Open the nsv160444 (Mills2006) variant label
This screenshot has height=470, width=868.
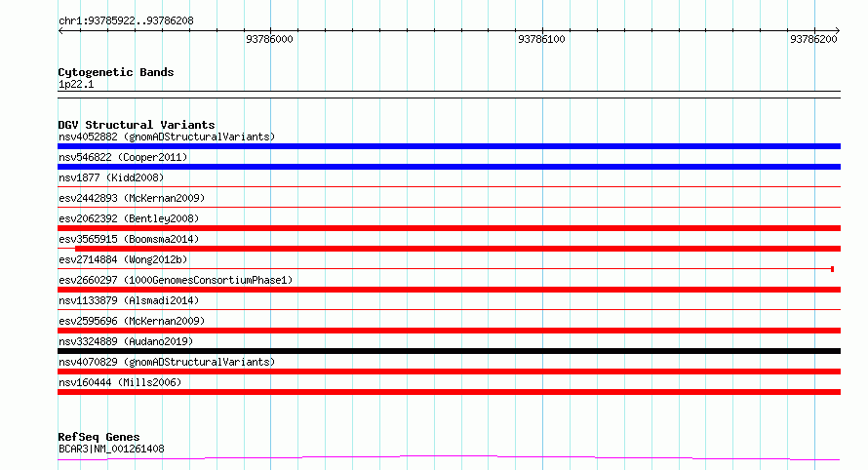120,382
